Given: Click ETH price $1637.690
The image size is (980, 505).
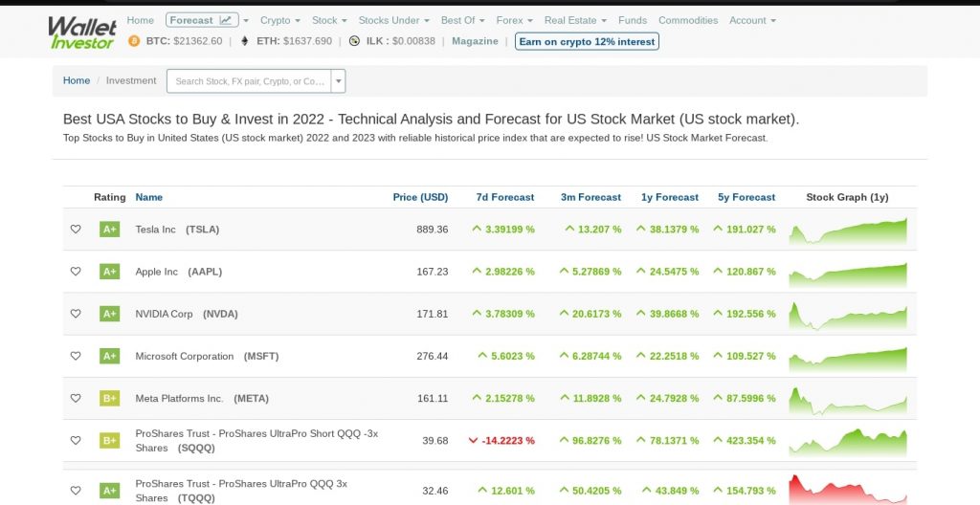Looking at the screenshot, I should (307, 41).
